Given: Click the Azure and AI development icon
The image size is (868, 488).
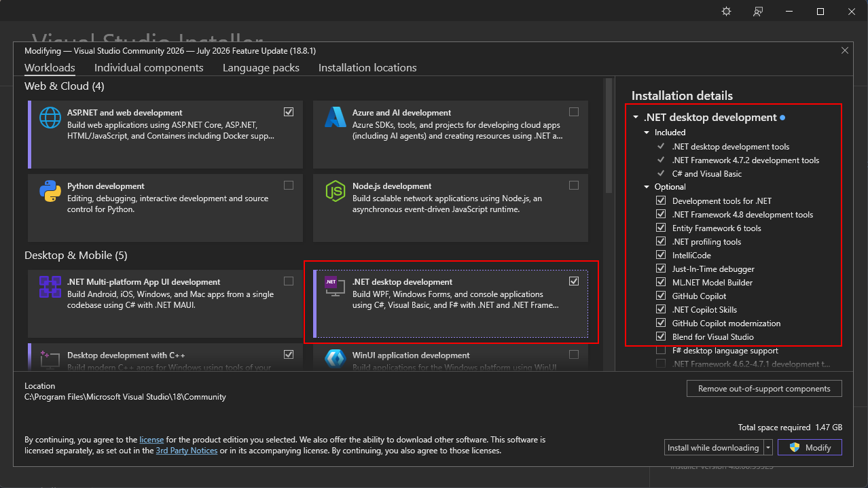Looking at the screenshot, I should point(336,118).
